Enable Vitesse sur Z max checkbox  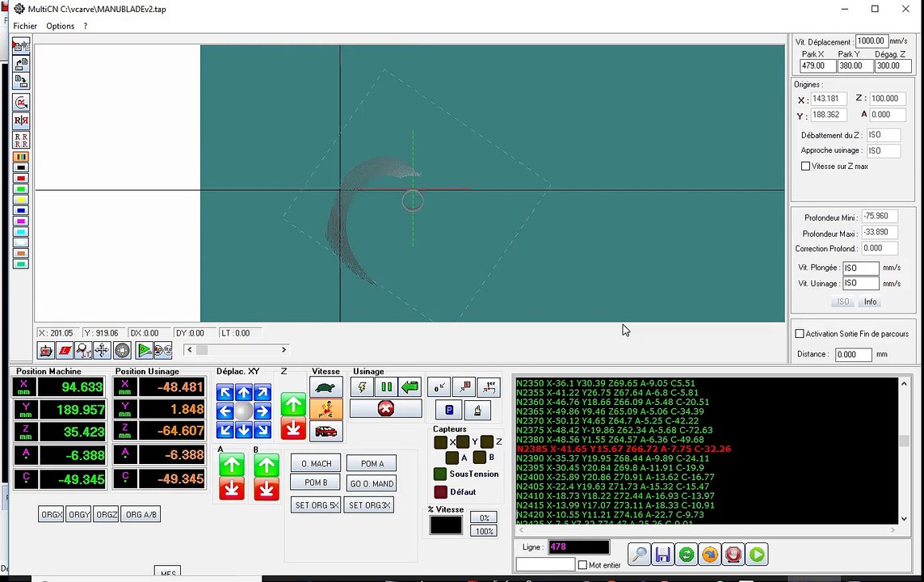pyautogui.click(x=805, y=167)
